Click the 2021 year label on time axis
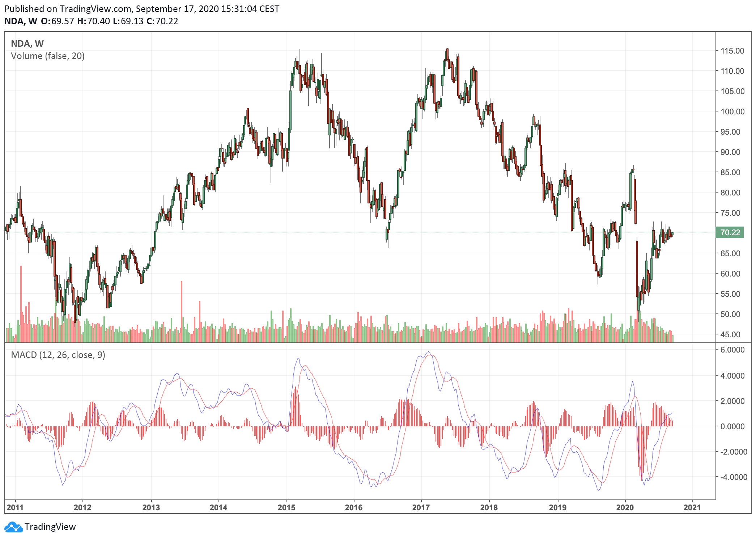The height and width of the screenshot is (540, 756). [692, 507]
